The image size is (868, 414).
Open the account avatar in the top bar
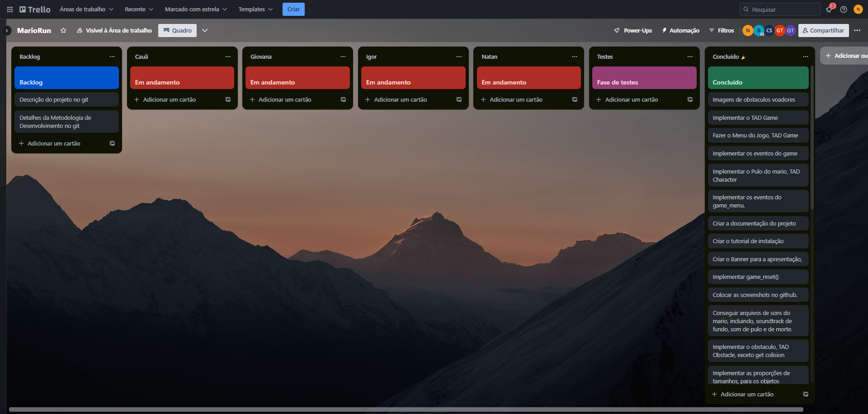click(x=858, y=9)
